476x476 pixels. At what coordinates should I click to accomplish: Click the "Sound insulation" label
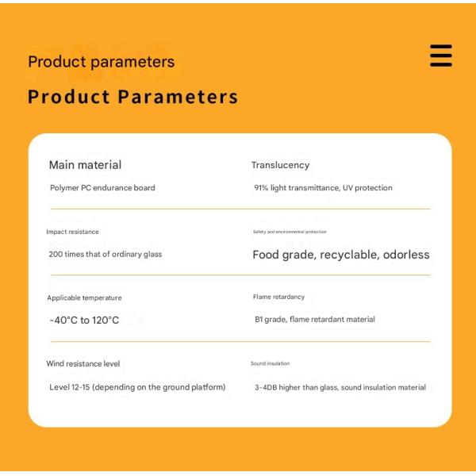(270, 363)
